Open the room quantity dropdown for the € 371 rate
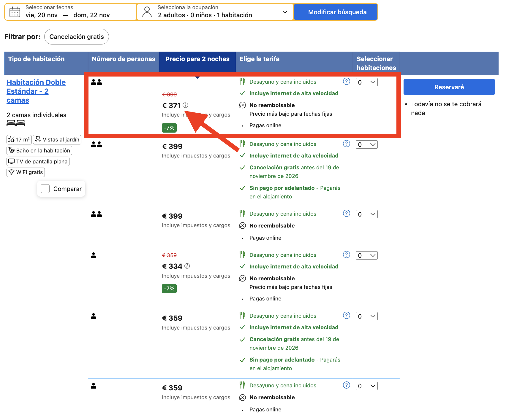The image size is (506, 420). click(367, 82)
